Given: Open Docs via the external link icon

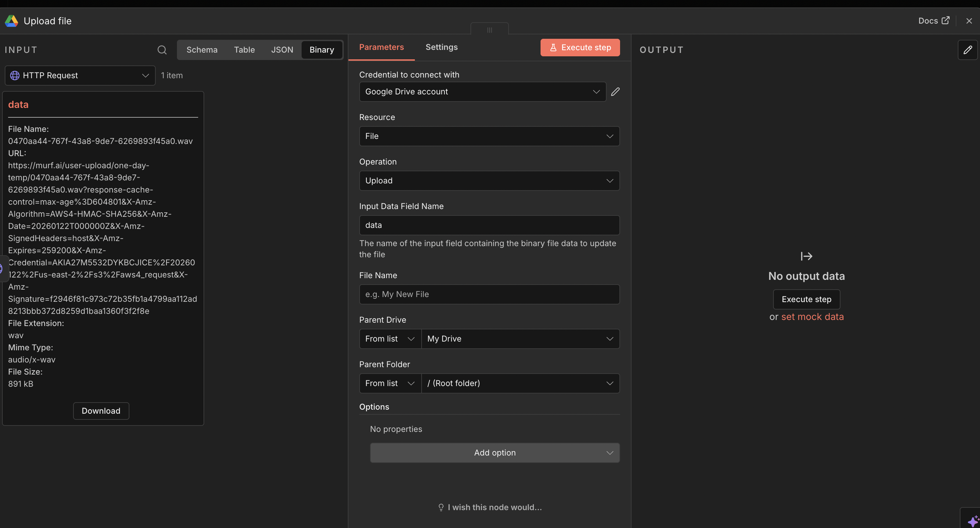Looking at the screenshot, I should (947, 21).
